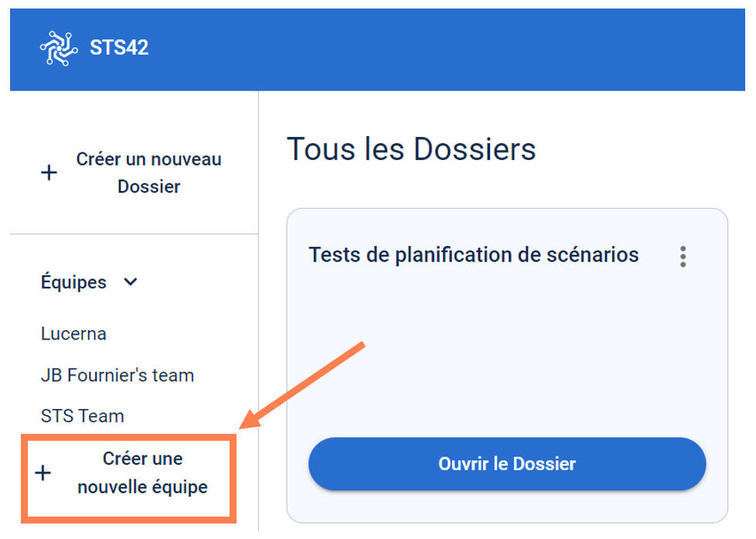Click the Créer une nouvelle équipe label

pyautogui.click(x=142, y=472)
